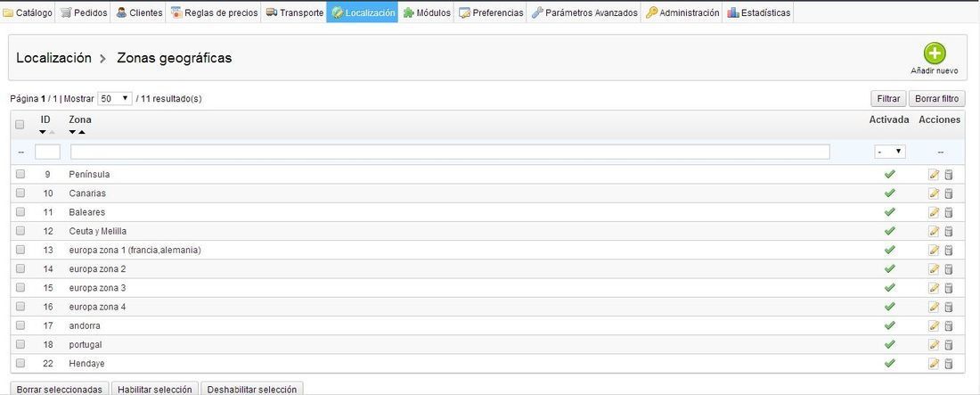980x395 pixels.
Task: Edit europa zona 1 pencil icon
Action: click(x=934, y=251)
